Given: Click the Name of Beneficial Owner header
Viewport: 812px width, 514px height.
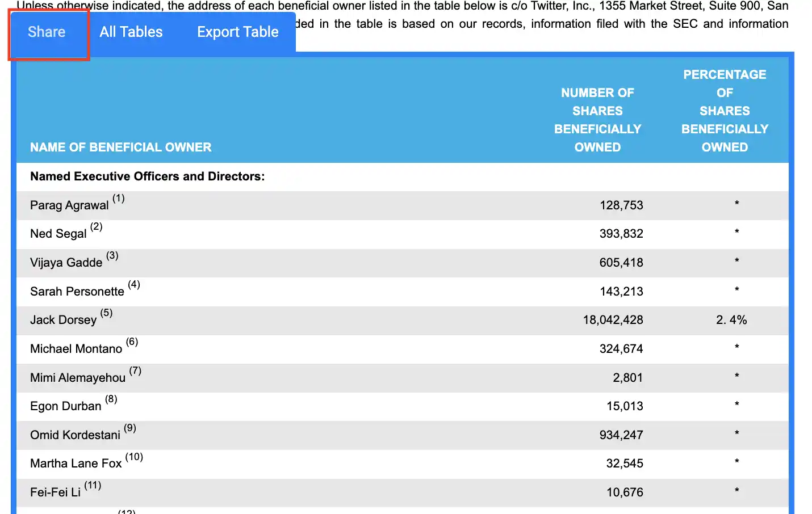Looking at the screenshot, I should coord(121,148).
